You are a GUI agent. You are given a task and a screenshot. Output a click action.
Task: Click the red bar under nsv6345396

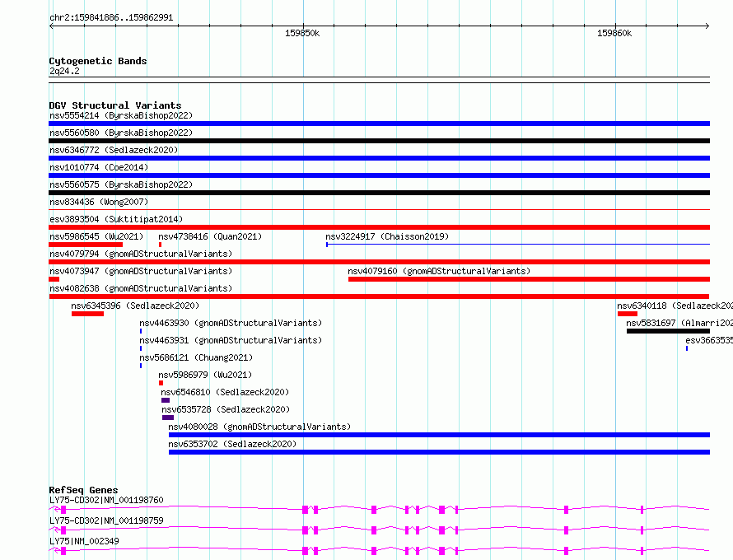pos(87,314)
